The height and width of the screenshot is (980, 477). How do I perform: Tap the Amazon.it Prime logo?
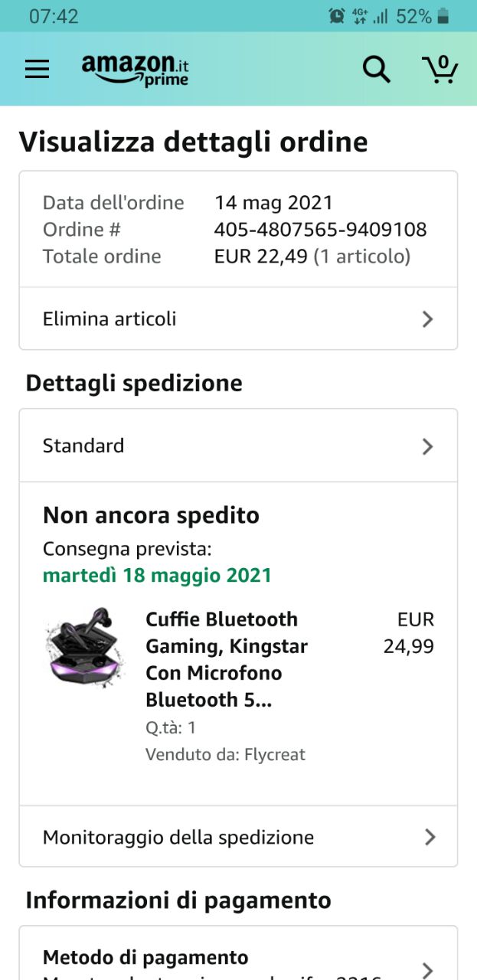135,70
